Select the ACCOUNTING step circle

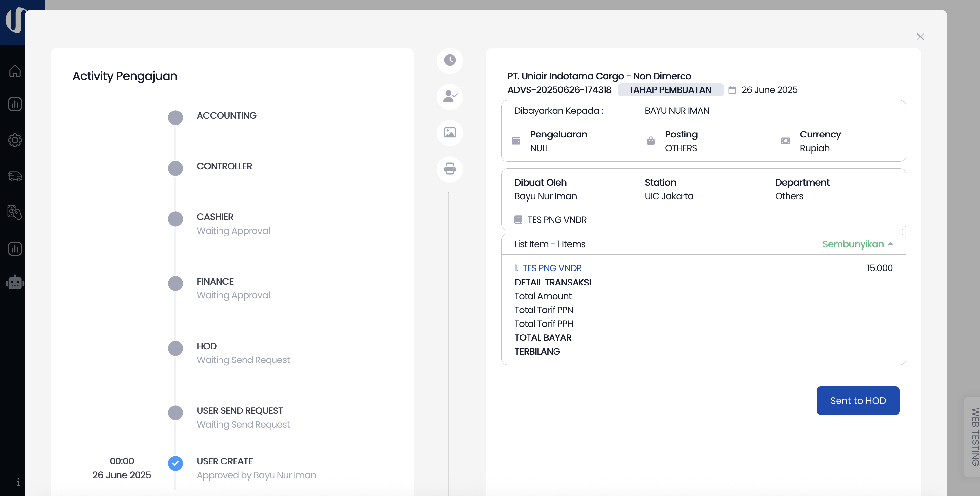[x=175, y=117]
